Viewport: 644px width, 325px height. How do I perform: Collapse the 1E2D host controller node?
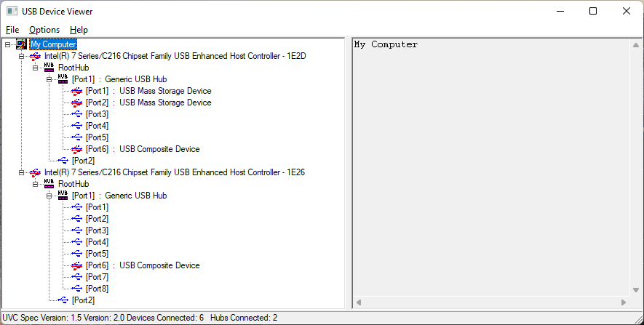[21, 56]
